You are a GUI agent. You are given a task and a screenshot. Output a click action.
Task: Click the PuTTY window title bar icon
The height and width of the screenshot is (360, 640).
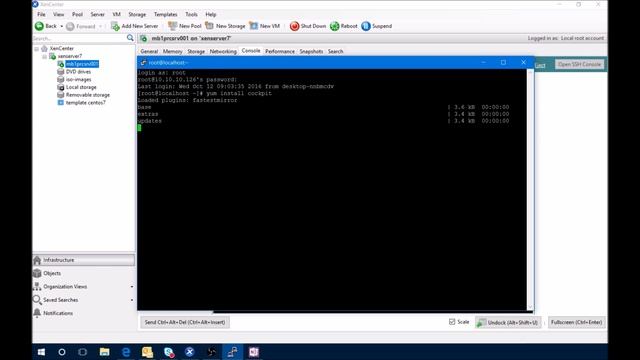pos(143,62)
